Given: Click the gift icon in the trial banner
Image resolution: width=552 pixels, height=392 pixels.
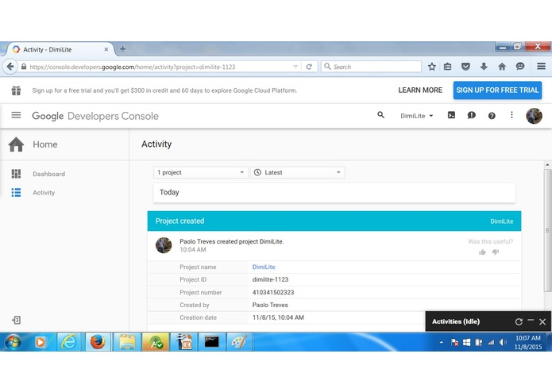Looking at the screenshot, I should coord(16,90).
